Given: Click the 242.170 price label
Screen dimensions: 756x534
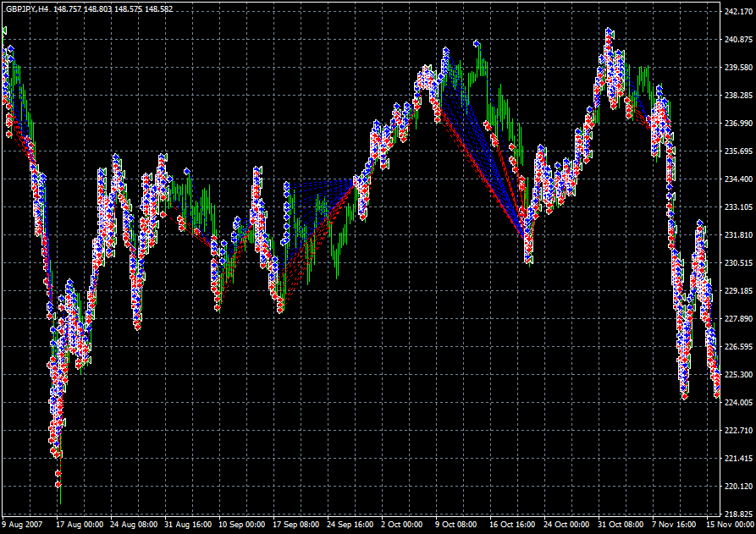Looking at the screenshot, I should click(737, 12).
